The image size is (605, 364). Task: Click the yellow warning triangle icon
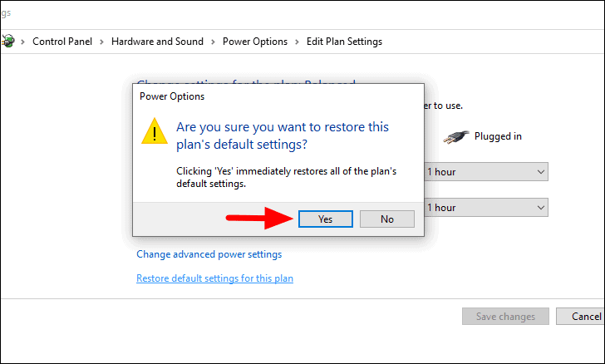(x=155, y=131)
